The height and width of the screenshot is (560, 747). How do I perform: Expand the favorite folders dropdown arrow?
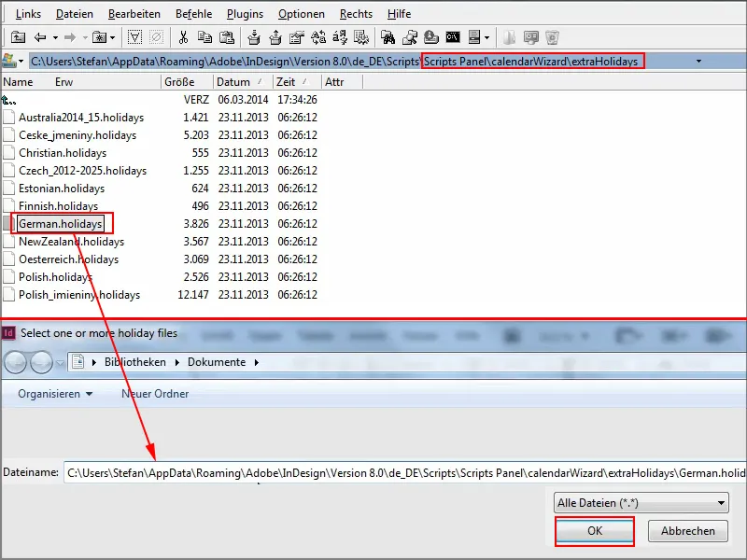point(112,37)
